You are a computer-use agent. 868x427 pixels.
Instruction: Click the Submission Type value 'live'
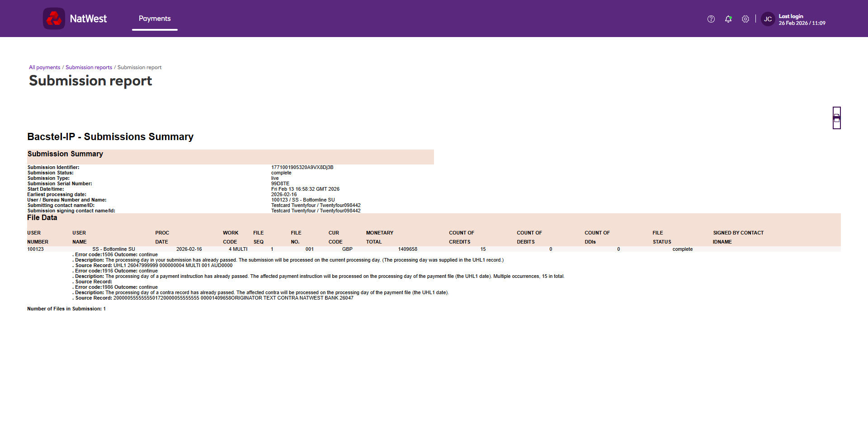(275, 178)
